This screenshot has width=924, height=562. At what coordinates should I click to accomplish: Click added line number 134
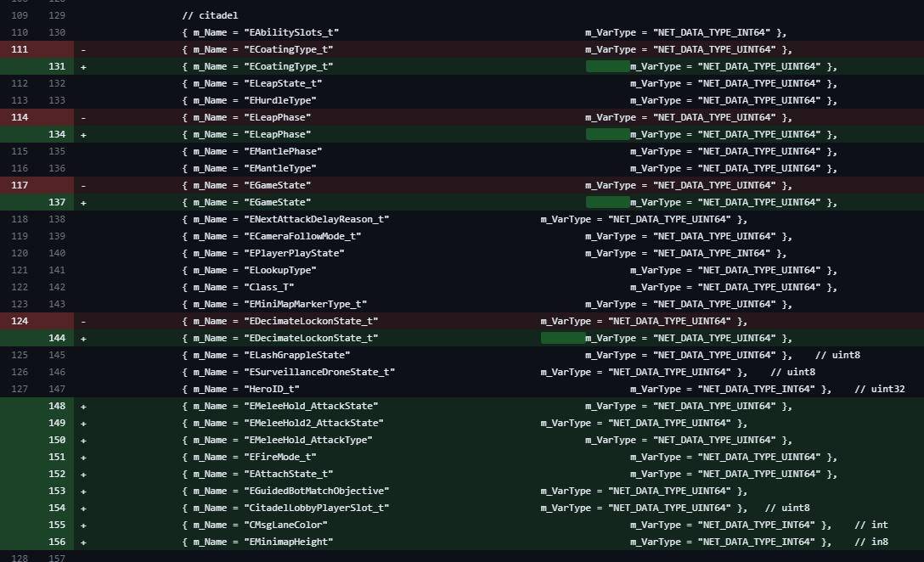tap(56, 134)
